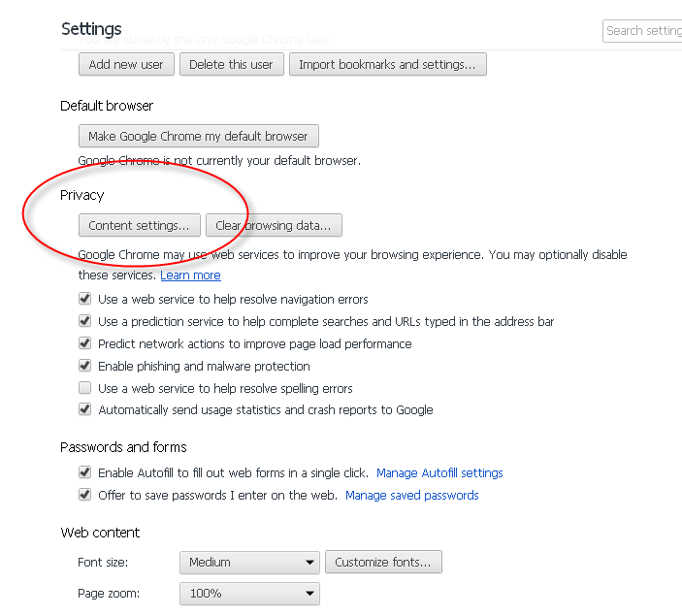Click the 'Font size:' label
The width and height of the screenshot is (682, 616).
[x=103, y=563]
